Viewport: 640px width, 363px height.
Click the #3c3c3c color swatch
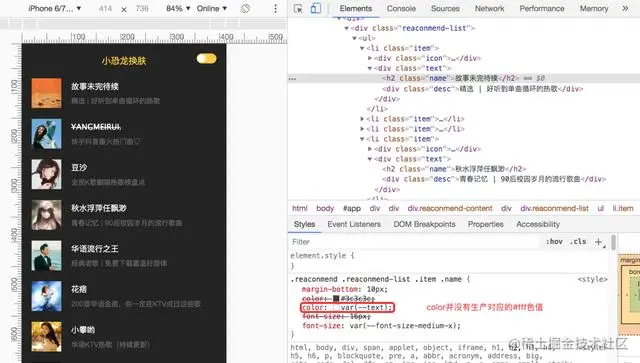click(x=336, y=298)
